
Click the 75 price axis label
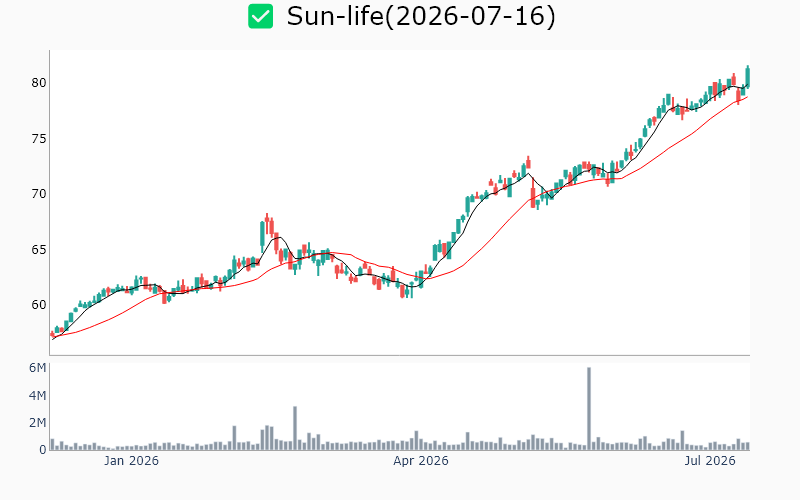(x=39, y=139)
